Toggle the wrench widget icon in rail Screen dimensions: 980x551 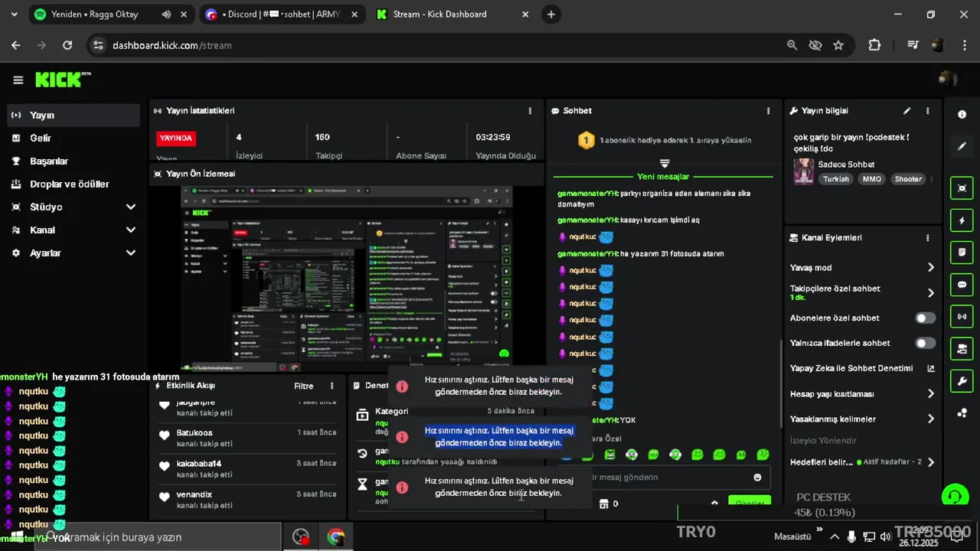pyautogui.click(x=962, y=381)
